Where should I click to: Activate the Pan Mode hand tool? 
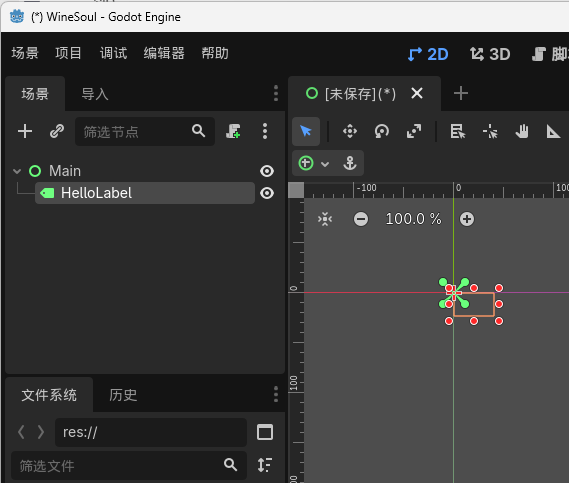[522, 131]
